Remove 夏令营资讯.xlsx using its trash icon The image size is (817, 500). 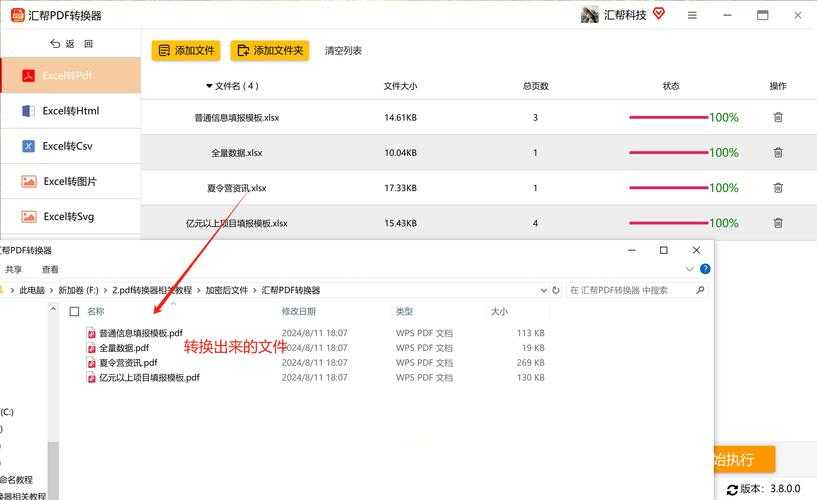click(x=778, y=188)
